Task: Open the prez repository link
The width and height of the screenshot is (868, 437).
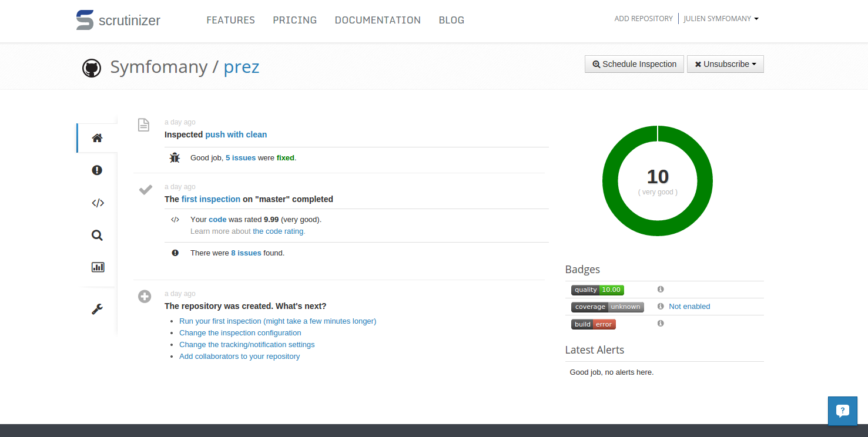Action: pyautogui.click(x=242, y=67)
